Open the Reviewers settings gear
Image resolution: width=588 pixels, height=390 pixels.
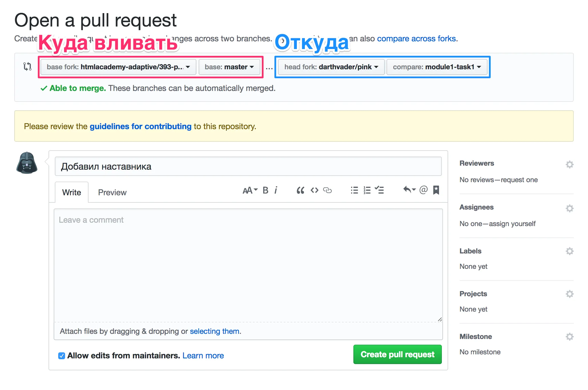[x=569, y=164]
